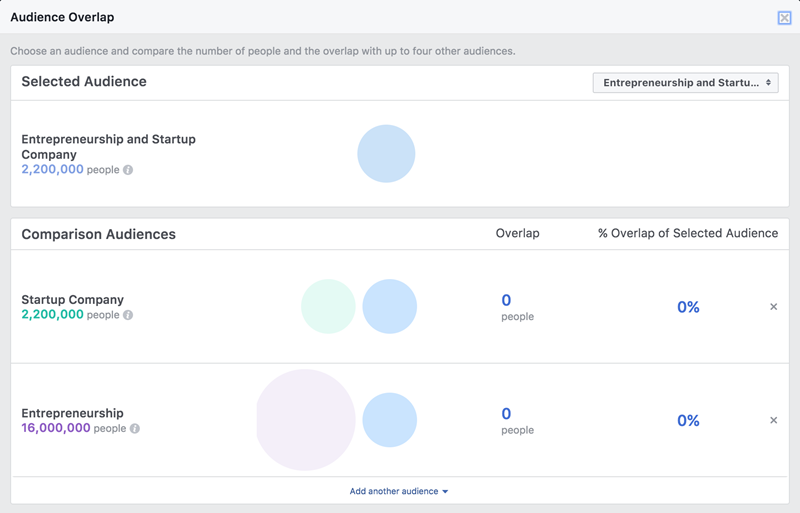Click the Startup Company audience name
Viewport: 800px width, 513px height.
point(72,300)
